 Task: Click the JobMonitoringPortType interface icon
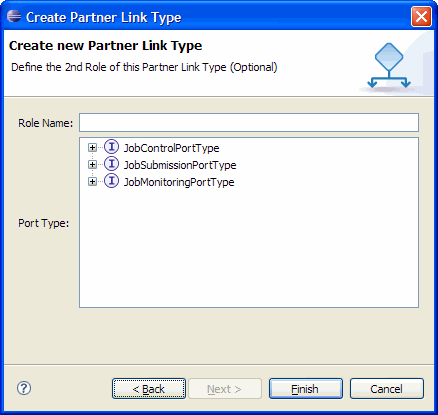pyautogui.click(x=111, y=181)
